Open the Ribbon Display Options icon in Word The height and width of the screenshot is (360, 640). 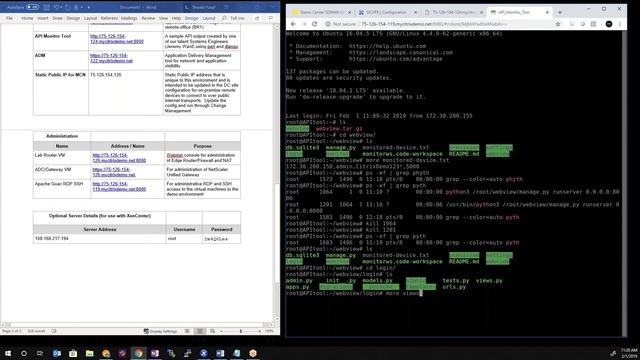pyautogui.click(x=226, y=7)
